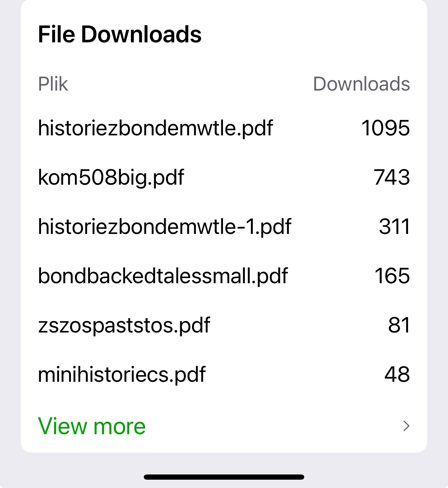Tap the 743 download count
448x488 pixels.
click(x=392, y=177)
